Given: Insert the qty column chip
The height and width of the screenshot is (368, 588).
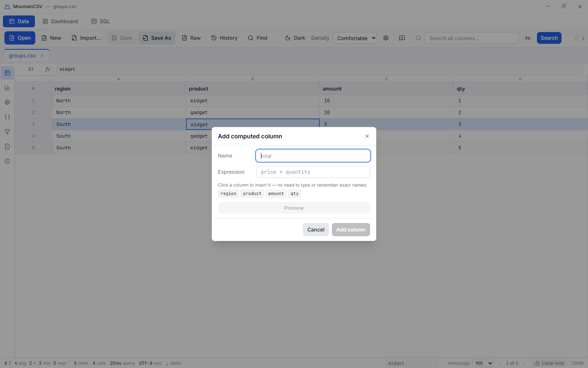Looking at the screenshot, I should click(294, 194).
